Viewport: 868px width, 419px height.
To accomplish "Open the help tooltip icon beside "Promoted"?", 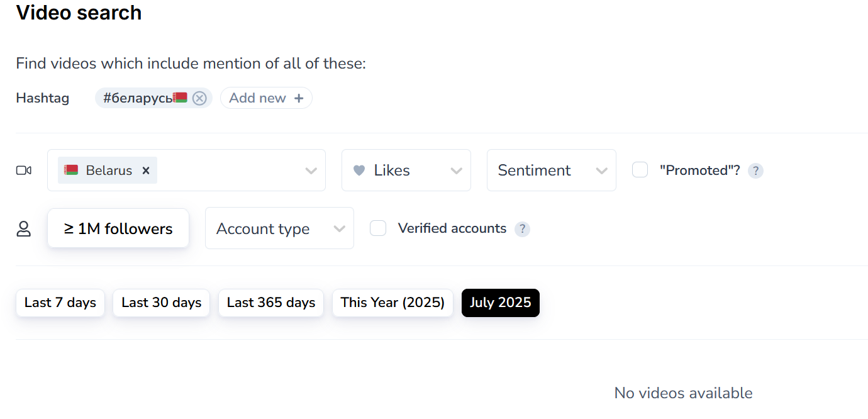I will [x=755, y=170].
